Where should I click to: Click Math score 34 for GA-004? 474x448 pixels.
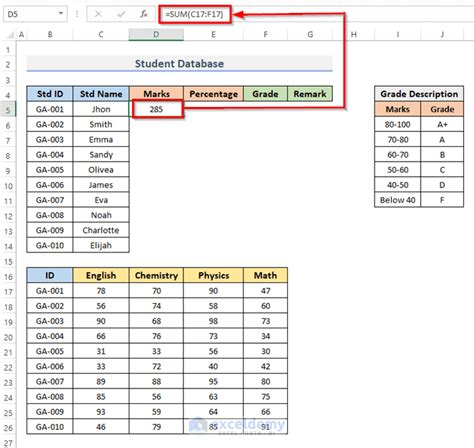point(265,336)
